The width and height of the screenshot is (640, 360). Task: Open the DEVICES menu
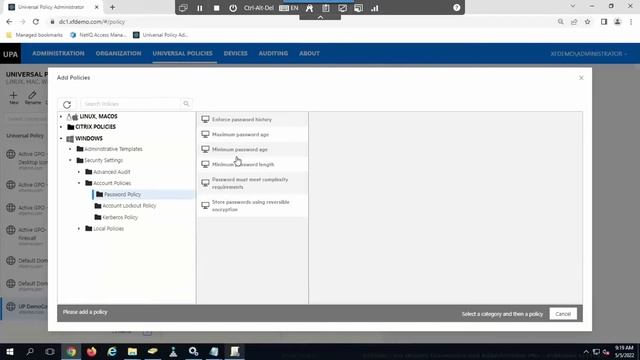[x=236, y=53]
